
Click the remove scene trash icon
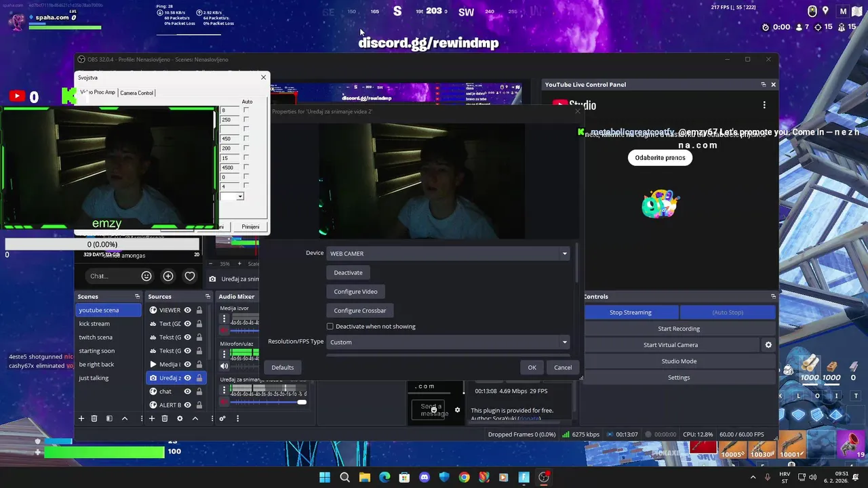tap(94, 419)
